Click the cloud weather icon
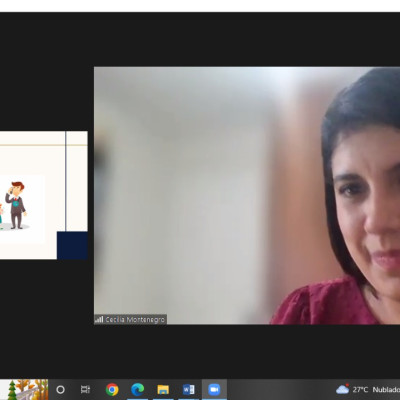The width and height of the screenshot is (400, 400). (x=343, y=389)
